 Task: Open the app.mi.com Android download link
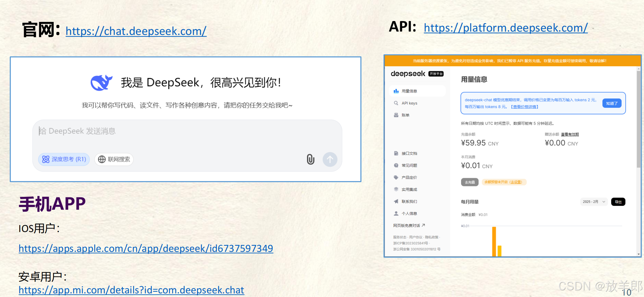tap(131, 290)
